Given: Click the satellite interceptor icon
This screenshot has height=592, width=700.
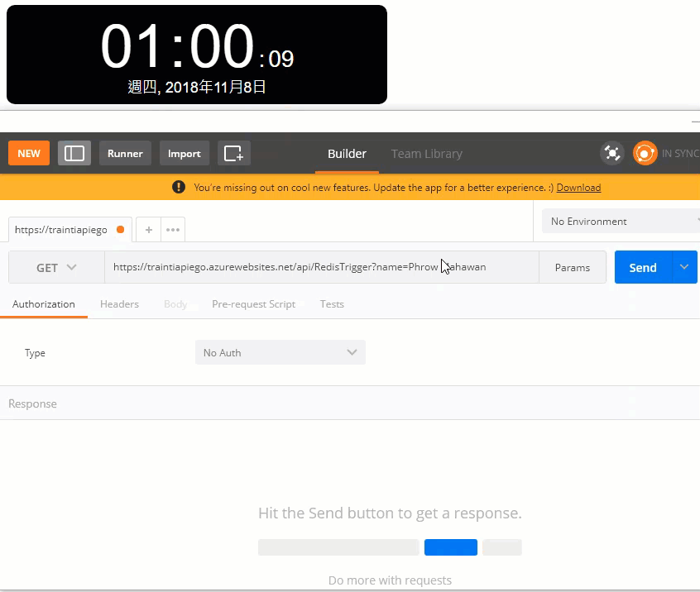Looking at the screenshot, I should pyautogui.click(x=612, y=154).
